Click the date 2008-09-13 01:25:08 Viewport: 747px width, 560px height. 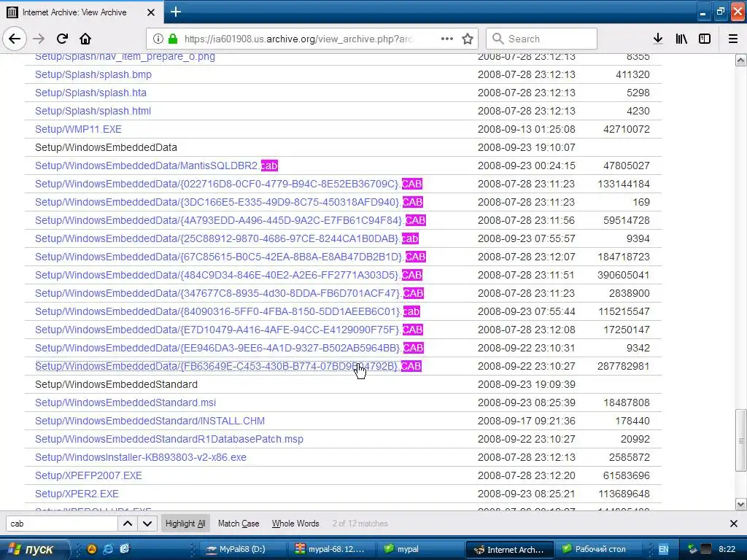[527, 129]
